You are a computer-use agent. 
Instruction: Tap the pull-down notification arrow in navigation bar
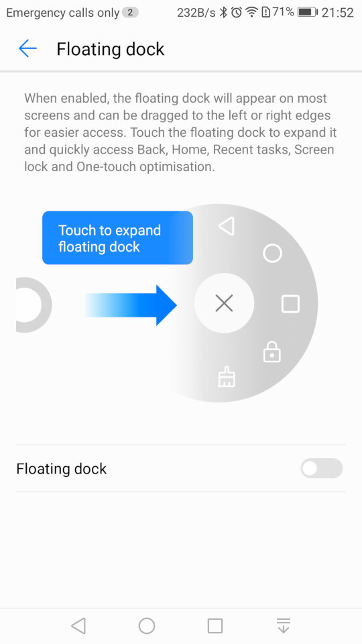(283, 625)
